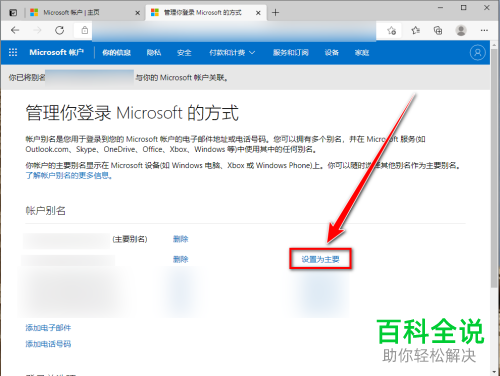
Task: Open the Collections icon
Action: pyautogui.click(x=438, y=31)
